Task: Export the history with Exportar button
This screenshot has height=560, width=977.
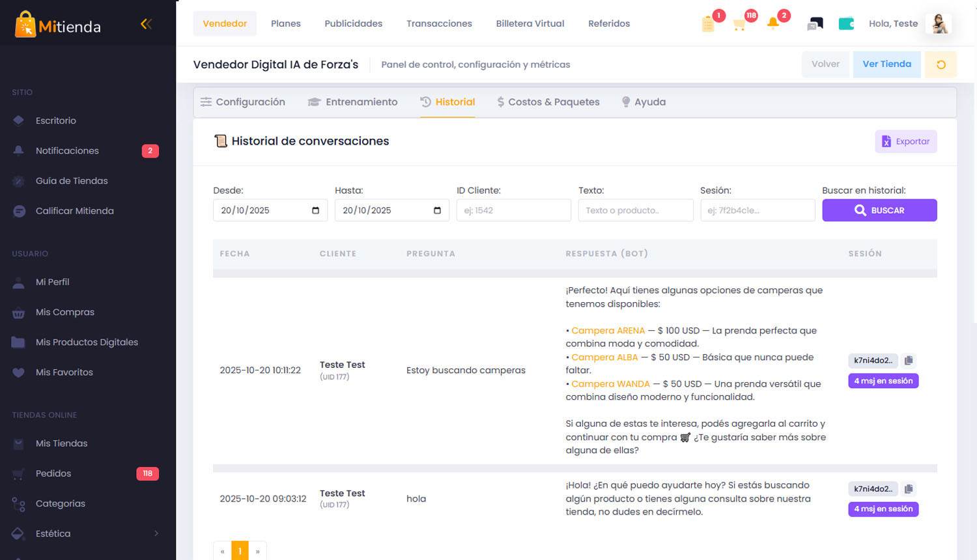Action: pyautogui.click(x=905, y=141)
